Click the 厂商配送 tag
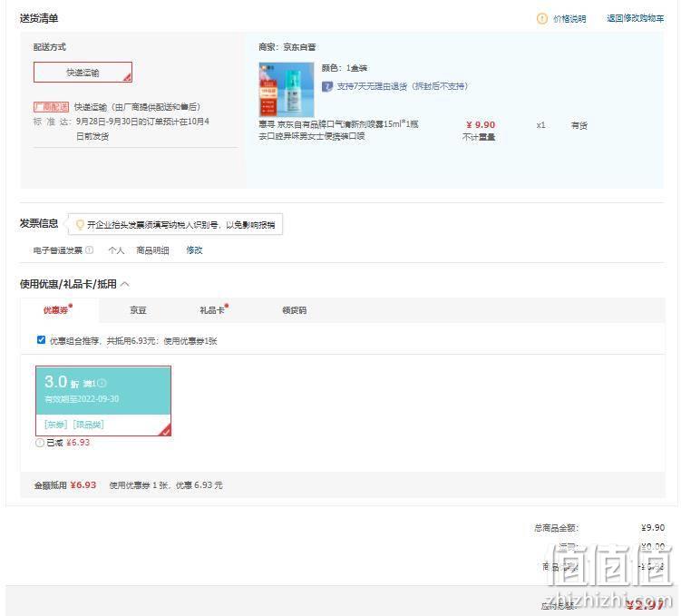Screen dimensions: 681x616 51,107
